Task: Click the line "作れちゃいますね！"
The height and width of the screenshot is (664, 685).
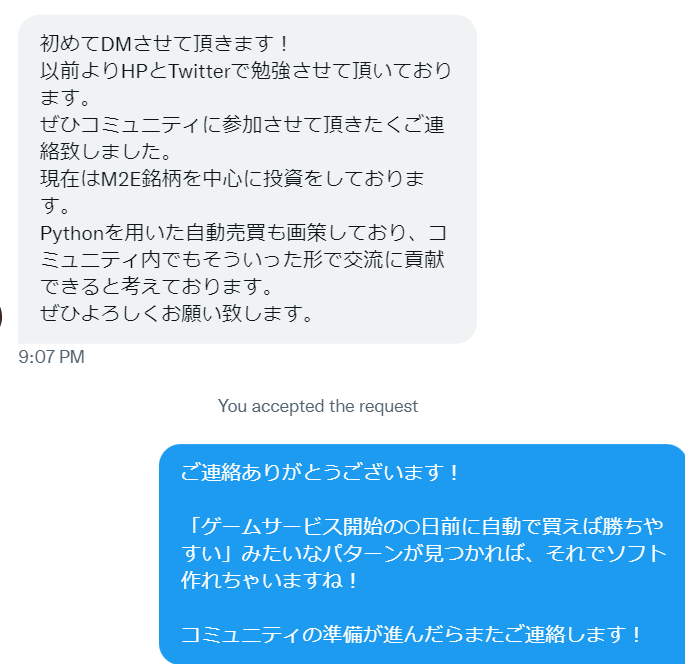Action: (270, 581)
